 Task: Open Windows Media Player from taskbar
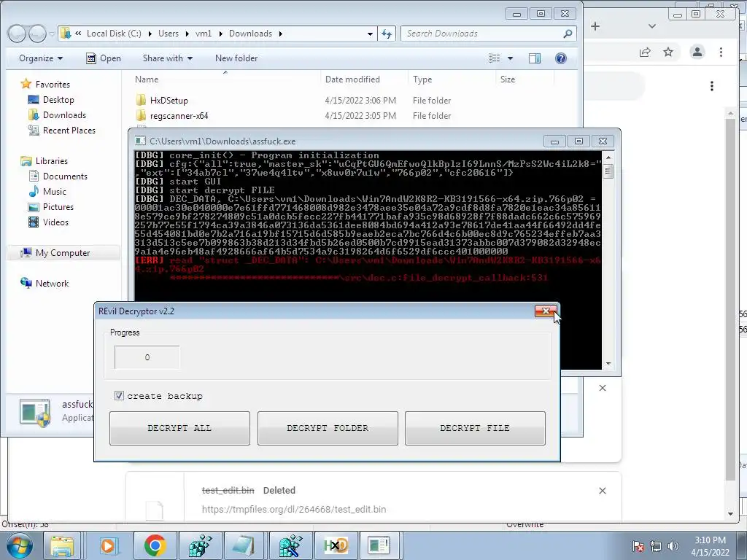[x=108, y=545]
